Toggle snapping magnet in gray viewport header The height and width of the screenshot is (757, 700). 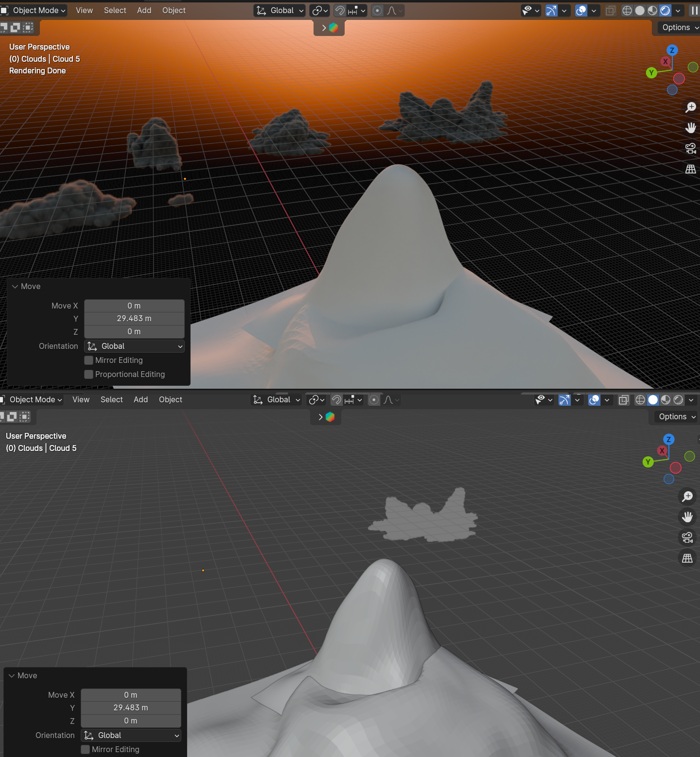336,400
